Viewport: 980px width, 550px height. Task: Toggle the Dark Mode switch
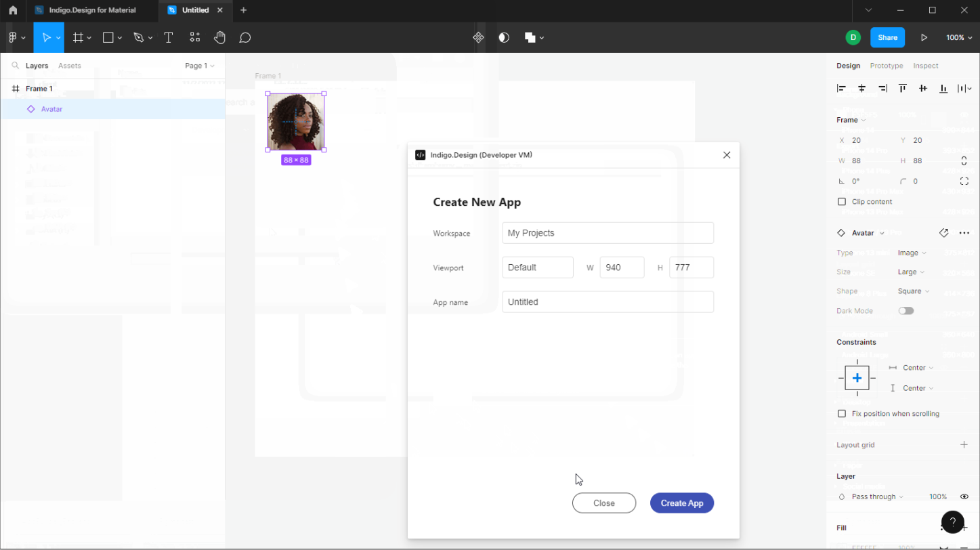point(906,311)
